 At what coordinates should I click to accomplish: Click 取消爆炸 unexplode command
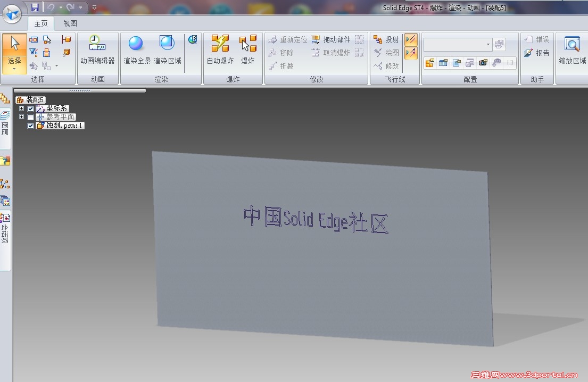coord(331,53)
